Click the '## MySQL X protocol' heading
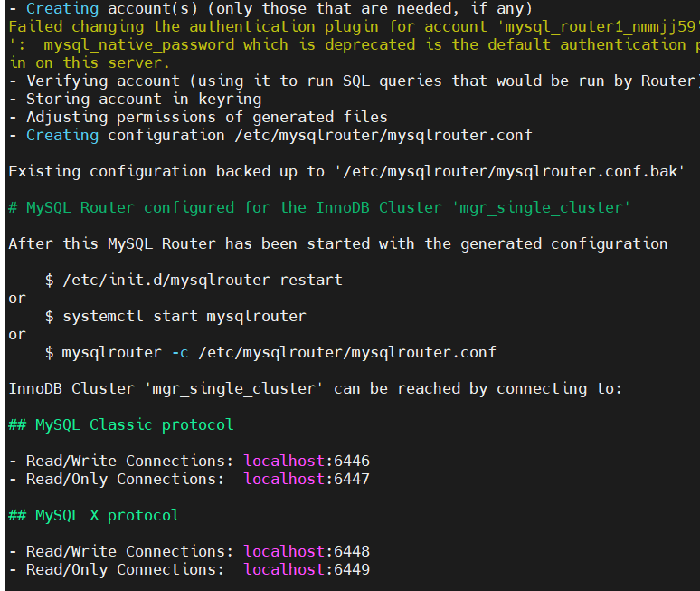The width and height of the screenshot is (700, 591). click(x=94, y=516)
